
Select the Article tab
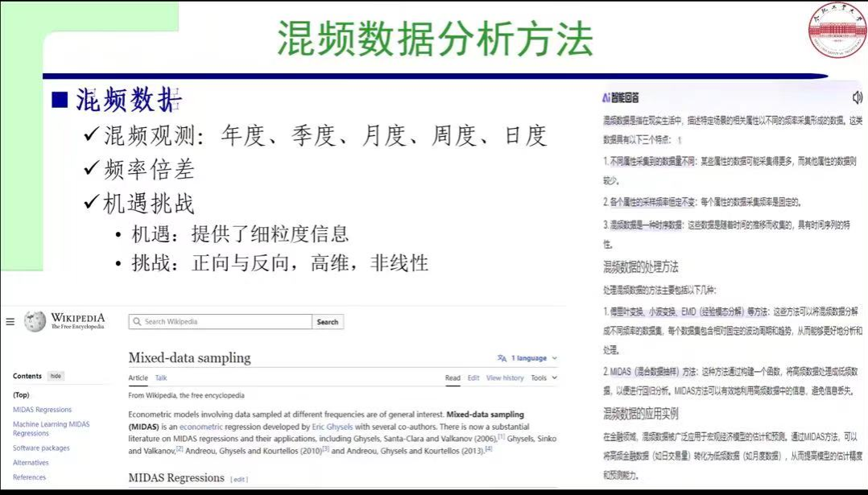coord(138,377)
